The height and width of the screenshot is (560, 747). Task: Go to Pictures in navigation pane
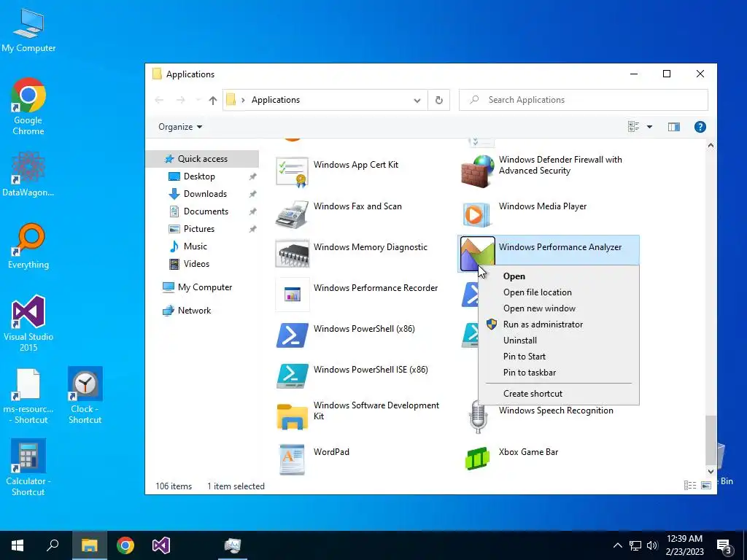199,229
